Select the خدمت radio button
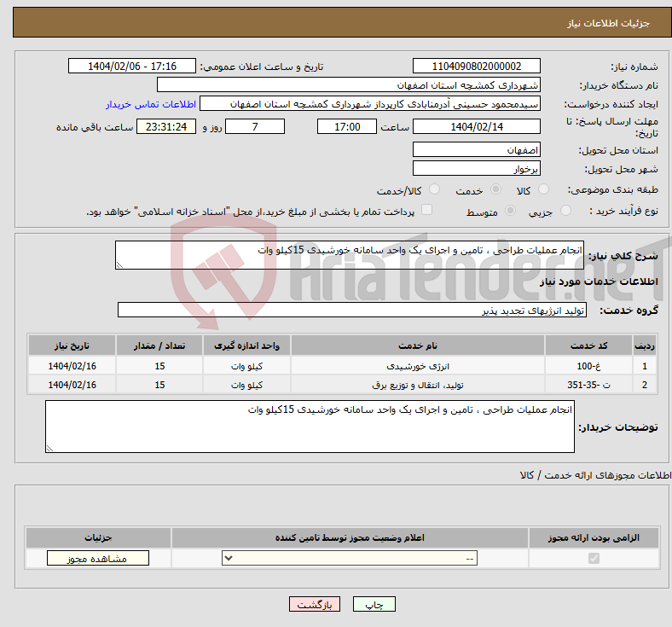Screen dimensions: 672x627 tap(494, 190)
